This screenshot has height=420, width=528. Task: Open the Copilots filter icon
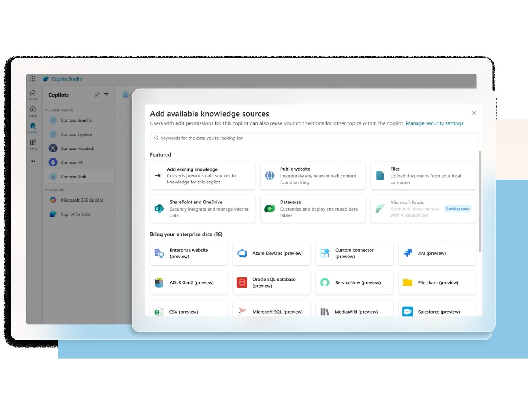(x=106, y=95)
